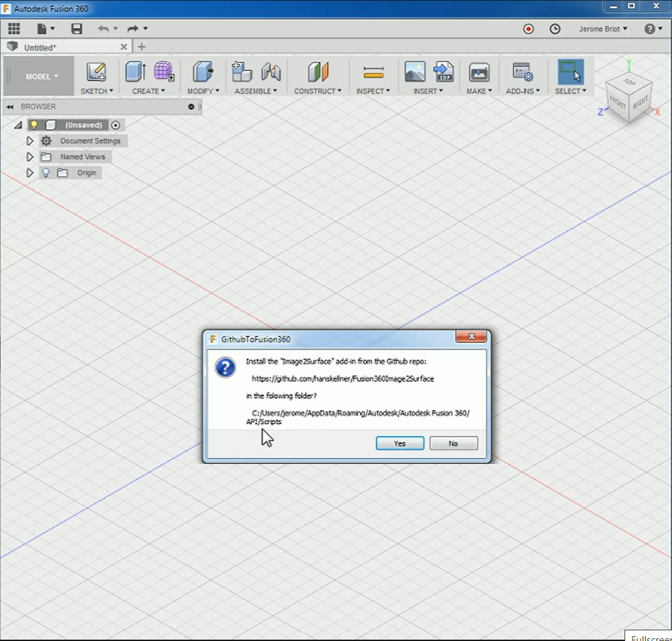The height and width of the screenshot is (641, 672).
Task: Decline installation with the No button
Action: (x=453, y=443)
